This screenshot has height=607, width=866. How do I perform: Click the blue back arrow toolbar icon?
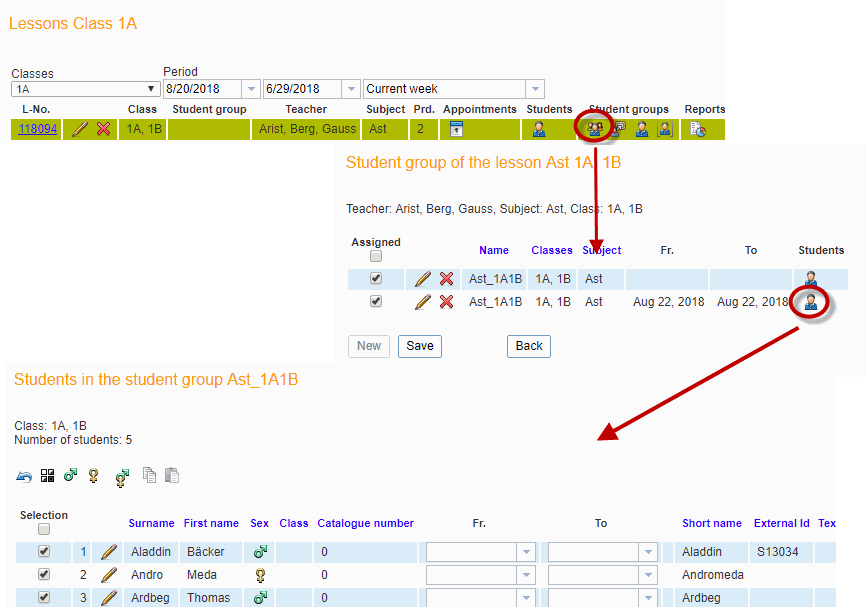coord(24,476)
